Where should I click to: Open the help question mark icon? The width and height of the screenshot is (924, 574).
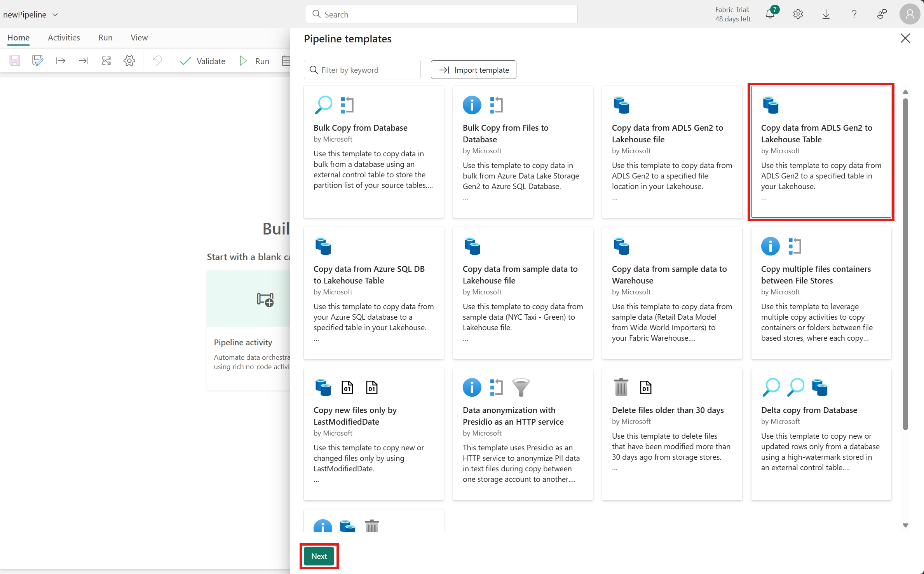(854, 14)
